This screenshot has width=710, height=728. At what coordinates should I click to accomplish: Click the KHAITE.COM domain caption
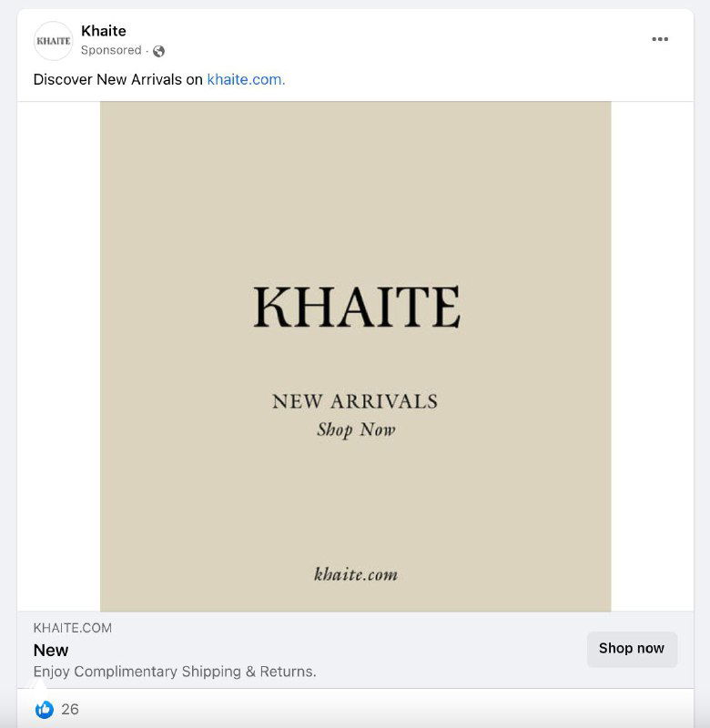73,628
